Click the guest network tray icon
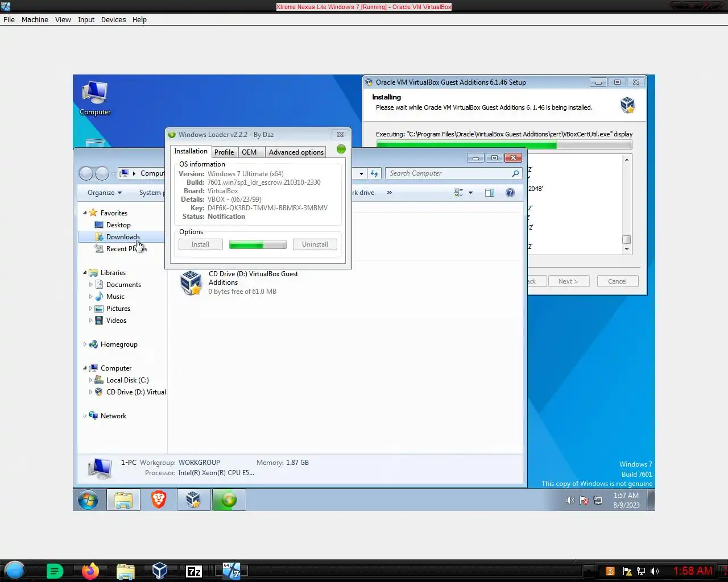728x582 pixels. coord(598,501)
